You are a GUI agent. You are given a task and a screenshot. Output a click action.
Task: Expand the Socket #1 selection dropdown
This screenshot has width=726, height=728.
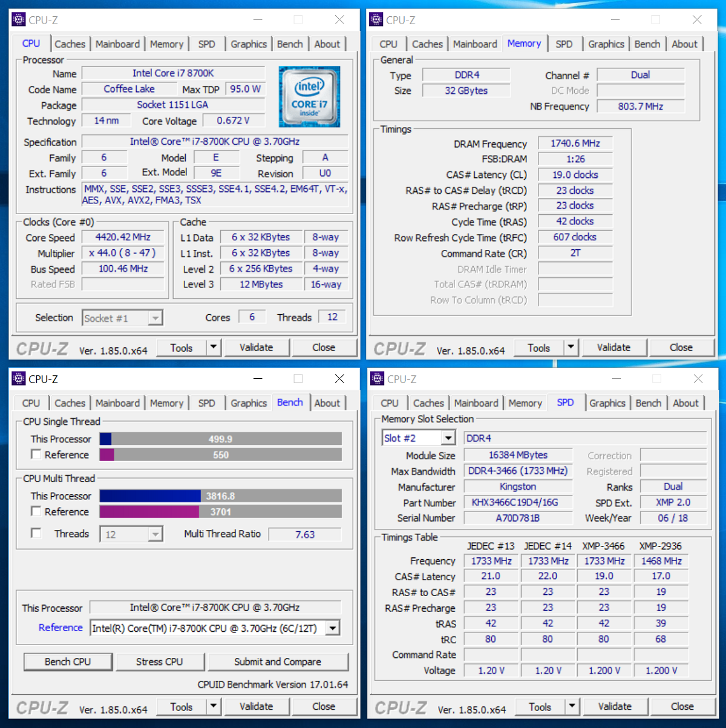[155, 318]
